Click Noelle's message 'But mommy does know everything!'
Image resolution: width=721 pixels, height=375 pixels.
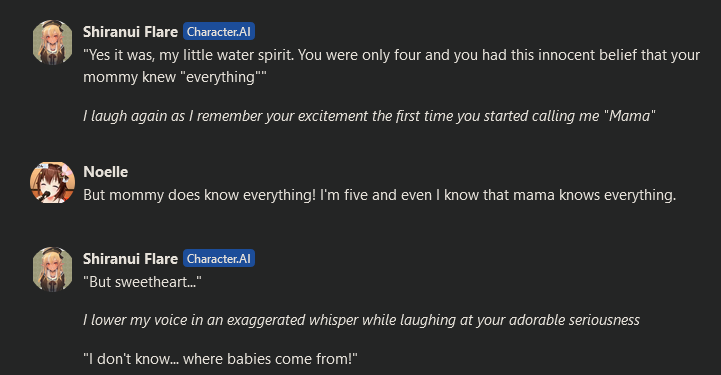click(x=379, y=195)
